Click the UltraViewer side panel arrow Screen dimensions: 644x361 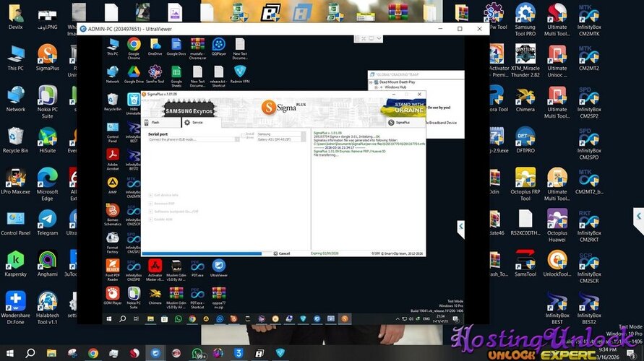point(460,227)
